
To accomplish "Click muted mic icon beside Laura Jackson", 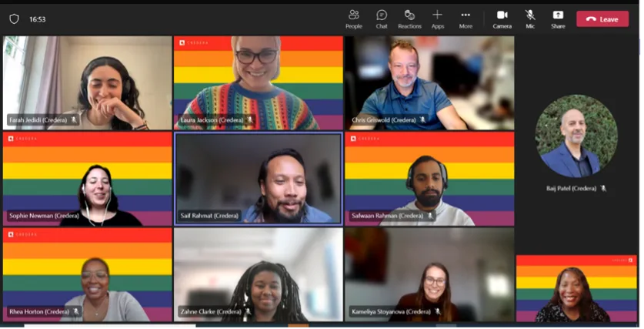I will [x=250, y=120].
